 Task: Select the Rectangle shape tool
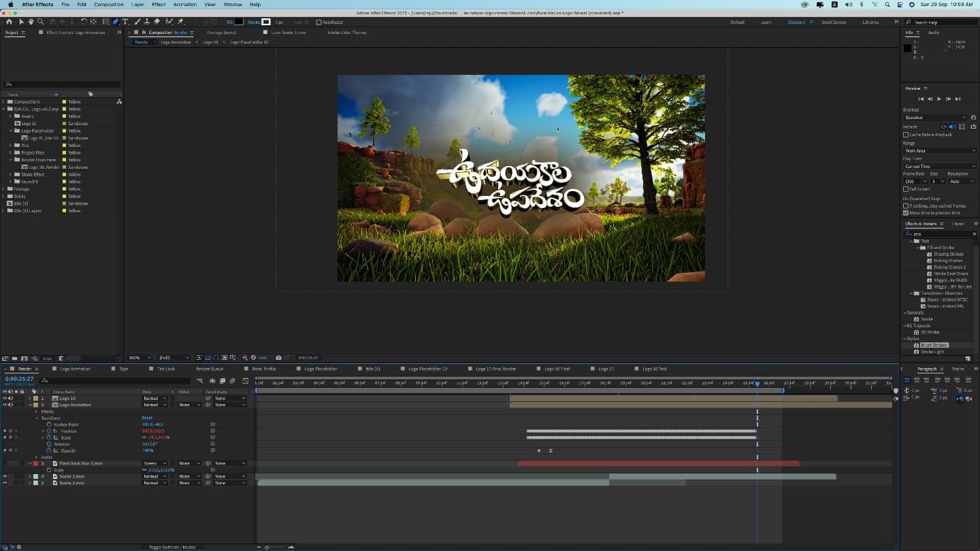[105, 22]
